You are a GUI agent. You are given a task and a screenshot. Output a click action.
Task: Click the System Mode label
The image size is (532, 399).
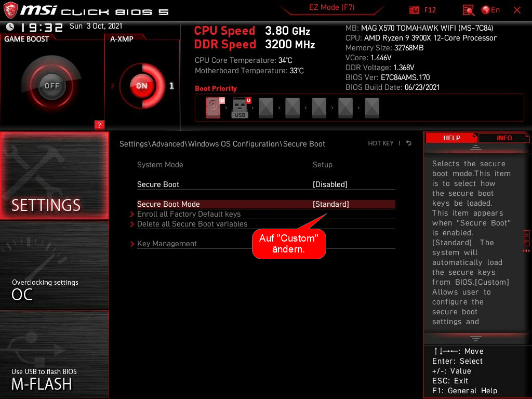click(160, 165)
